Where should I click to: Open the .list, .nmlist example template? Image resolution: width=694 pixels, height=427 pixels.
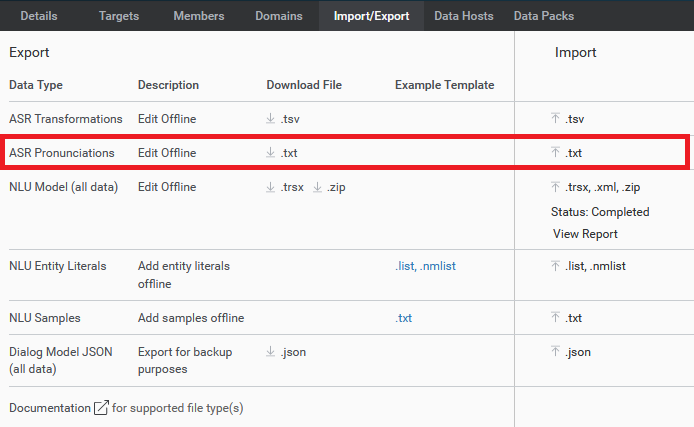pos(426,266)
